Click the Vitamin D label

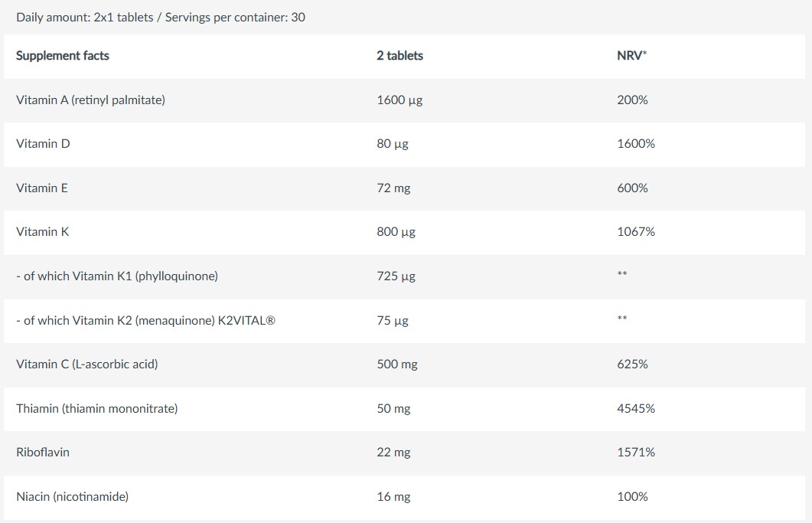[x=43, y=143]
